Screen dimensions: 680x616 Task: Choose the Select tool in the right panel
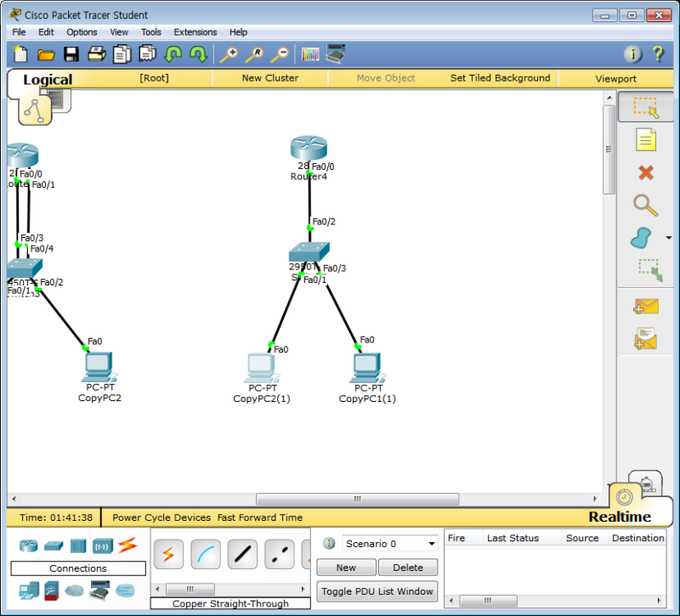point(646,107)
